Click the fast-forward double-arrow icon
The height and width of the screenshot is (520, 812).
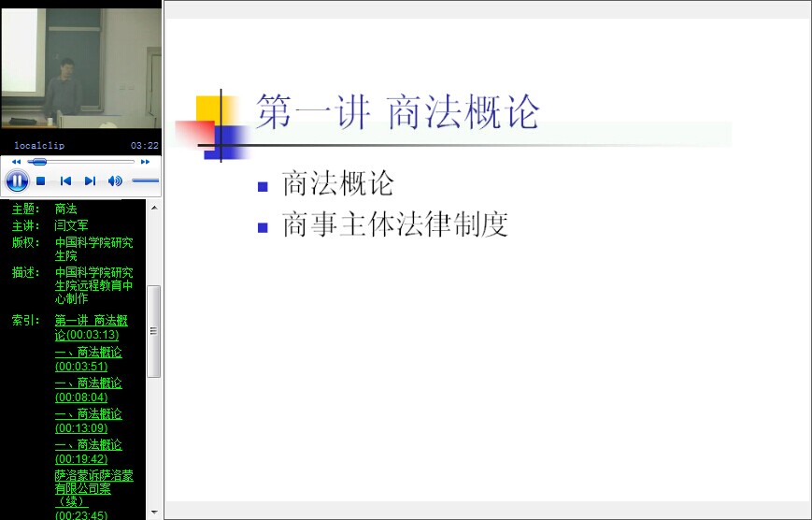145,162
